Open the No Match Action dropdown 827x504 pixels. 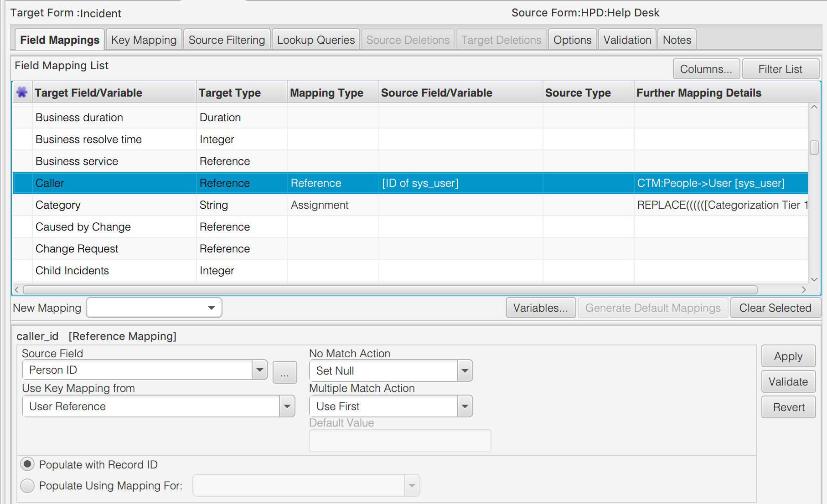464,370
